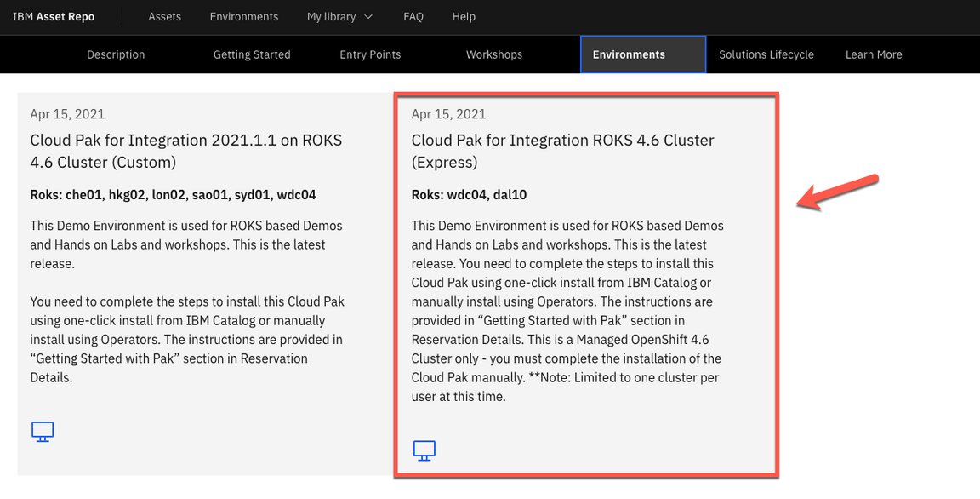This screenshot has width=980, height=499.
Task: Click the Express card's Demo Environment description paragraph
Action: click(x=567, y=310)
